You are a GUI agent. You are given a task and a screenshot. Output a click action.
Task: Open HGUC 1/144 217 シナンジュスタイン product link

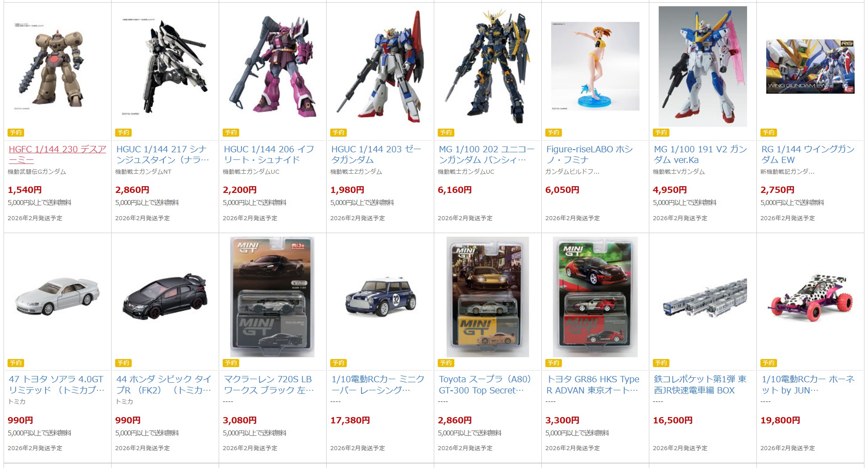(x=162, y=155)
